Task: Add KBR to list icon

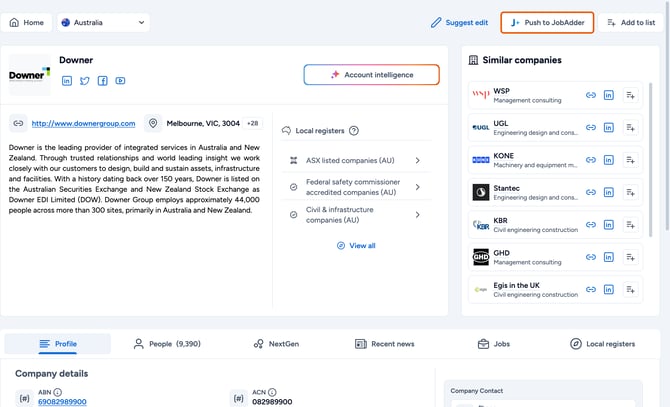Action: coord(630,225)
